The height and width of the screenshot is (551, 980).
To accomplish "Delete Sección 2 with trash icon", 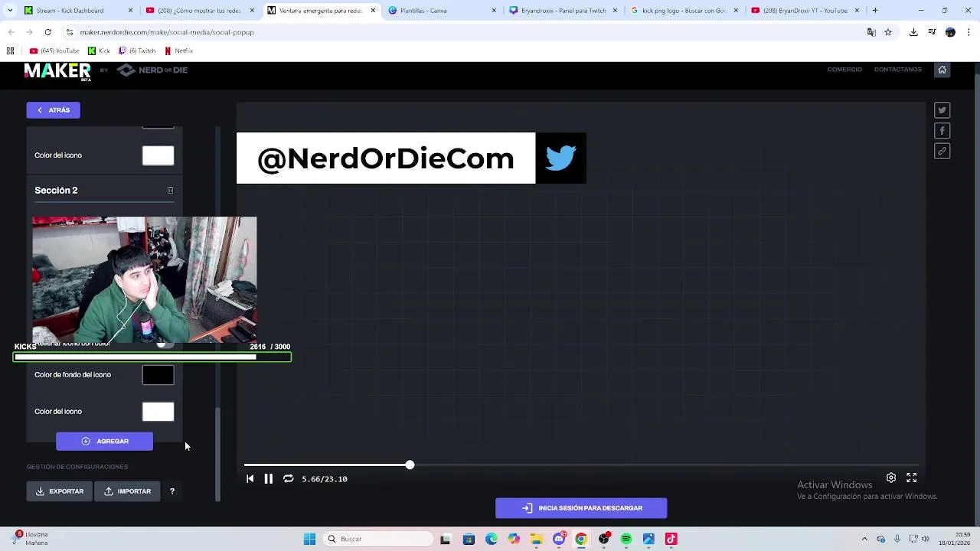I will pos(170,191).
